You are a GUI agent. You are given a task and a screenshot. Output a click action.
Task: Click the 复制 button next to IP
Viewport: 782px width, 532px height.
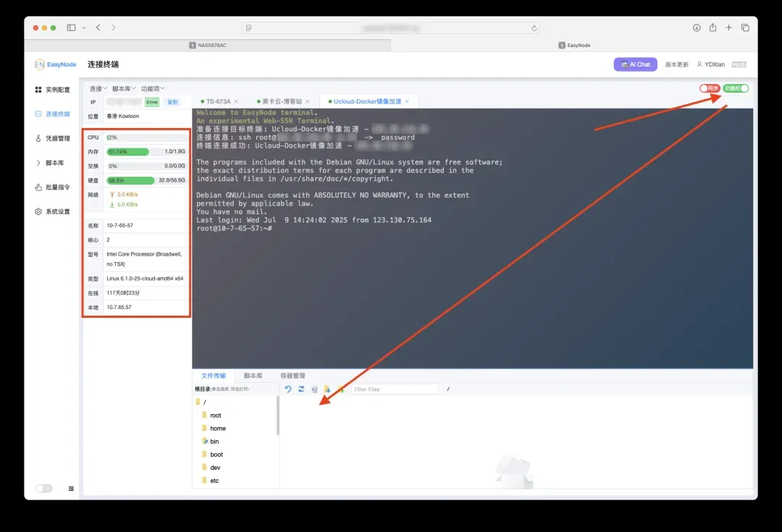(172, 102)
